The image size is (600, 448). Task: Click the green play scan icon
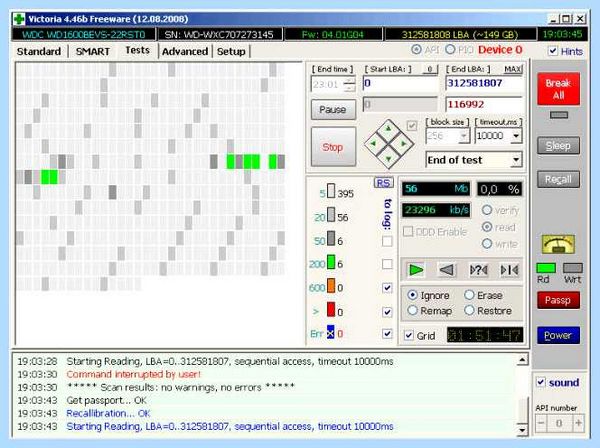(x=416, y=270)
